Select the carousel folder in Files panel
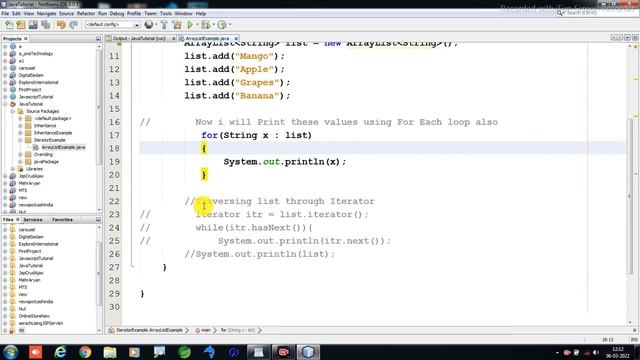 click(27, 229)
